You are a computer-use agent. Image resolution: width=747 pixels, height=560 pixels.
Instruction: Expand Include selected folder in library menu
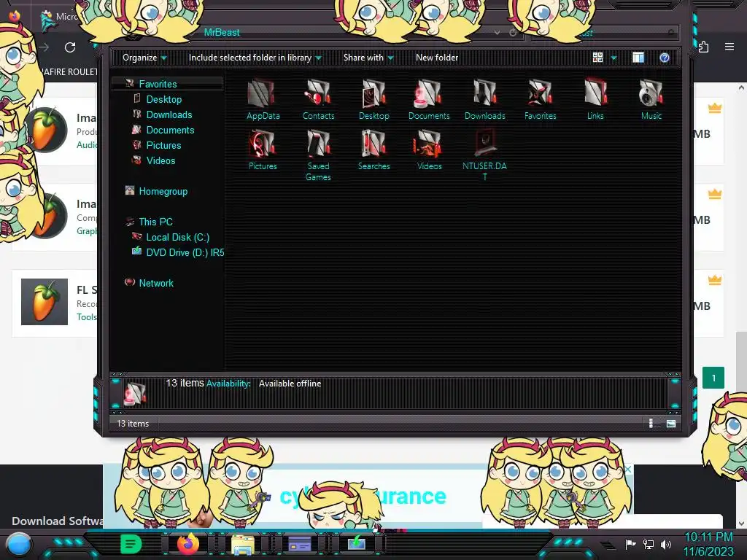click(255, 58)
